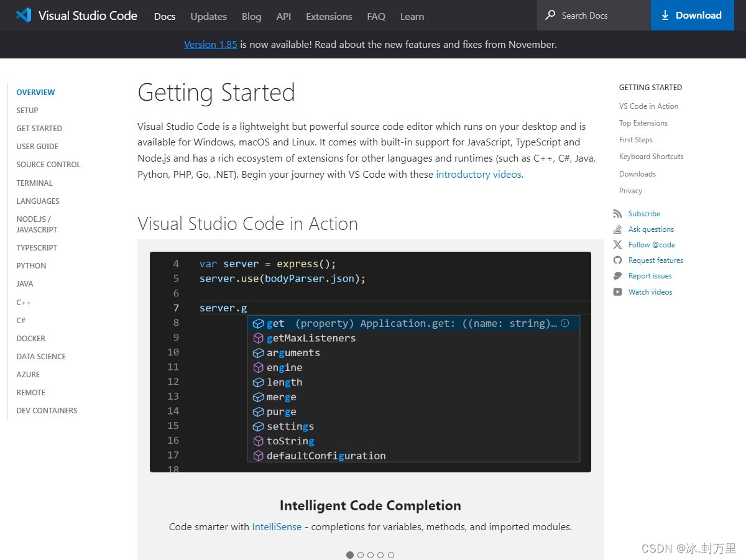The image size is (746, 560).
Task: Click the X icon beside Follow @code
Action: pos(617,245)
